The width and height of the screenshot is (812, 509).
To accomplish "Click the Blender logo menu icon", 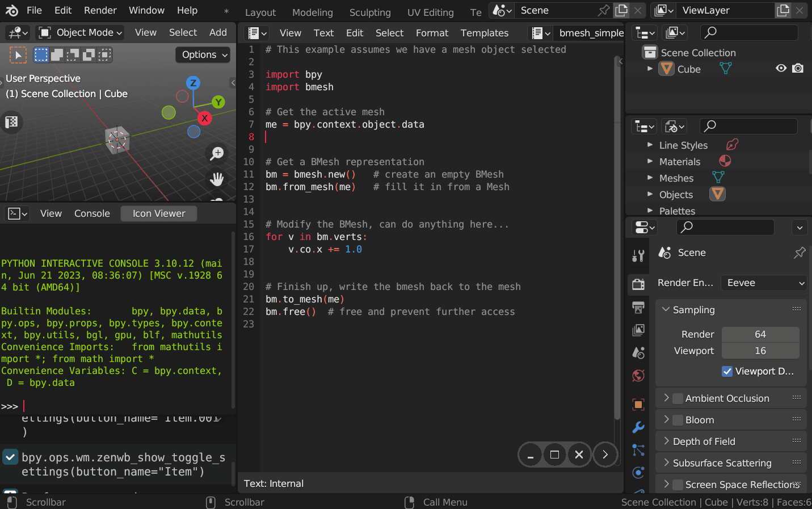I will pos(12,10).
